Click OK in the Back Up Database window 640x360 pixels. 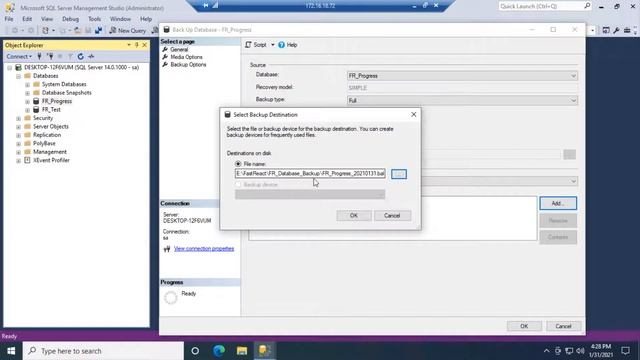click(524, 326)
